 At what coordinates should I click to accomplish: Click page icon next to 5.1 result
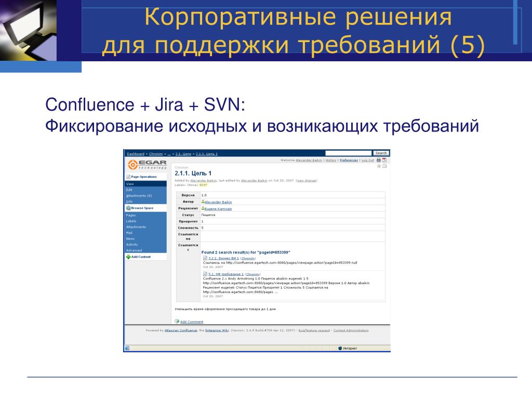point(205,274)
